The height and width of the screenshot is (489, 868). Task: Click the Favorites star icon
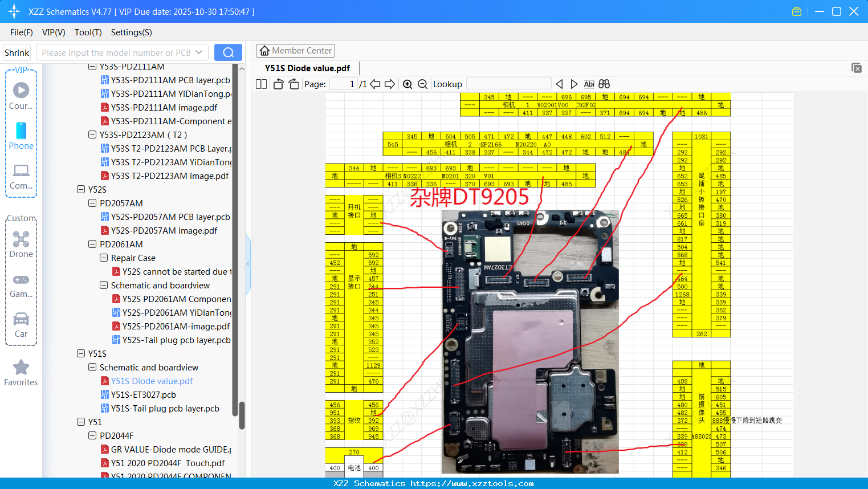(x=21, y=368)
